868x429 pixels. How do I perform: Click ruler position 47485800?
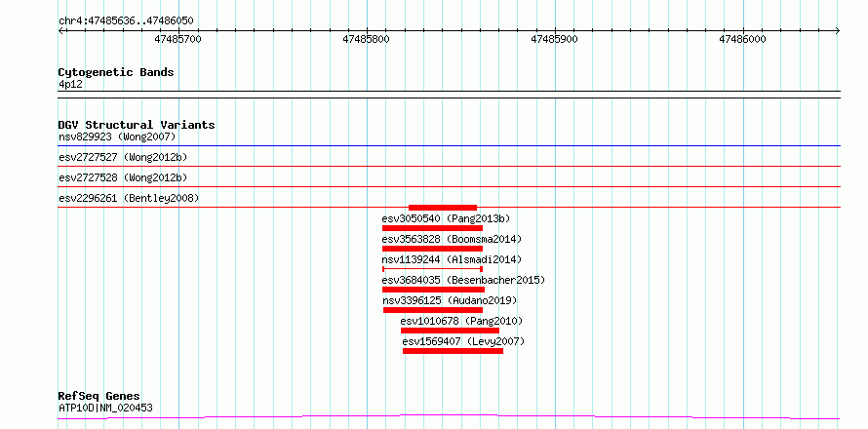(366, 39)
